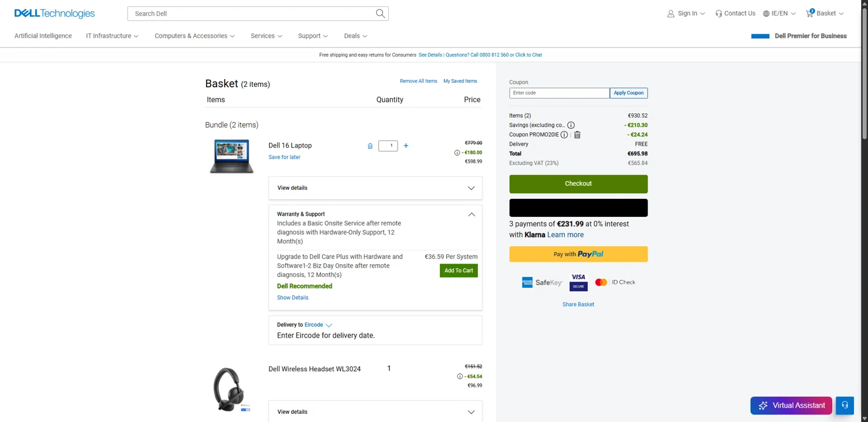Open My Saved Items

pos(460,81)
